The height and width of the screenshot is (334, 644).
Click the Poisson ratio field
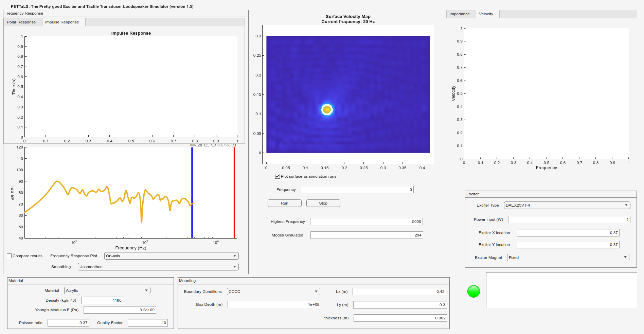click(68, 323)
